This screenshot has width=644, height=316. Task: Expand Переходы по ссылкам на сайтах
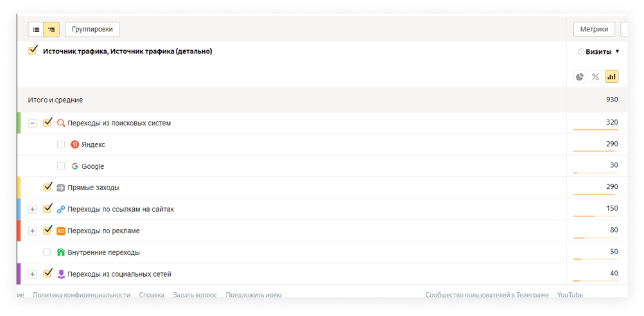point(33,209)
